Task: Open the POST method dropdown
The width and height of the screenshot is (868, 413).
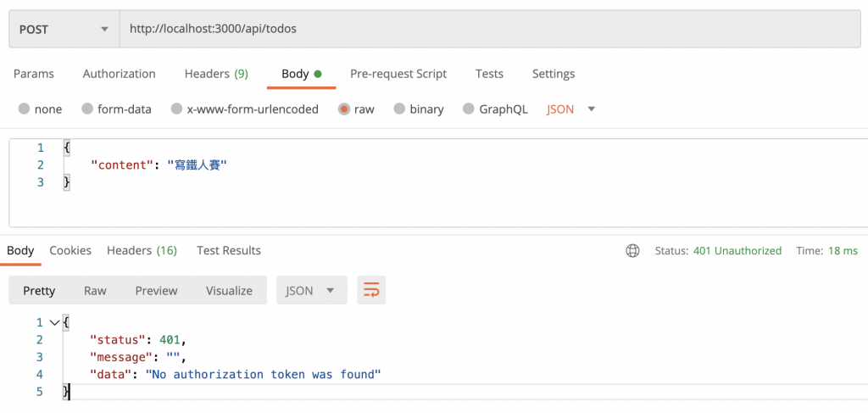Action: [x=64, y=29]
